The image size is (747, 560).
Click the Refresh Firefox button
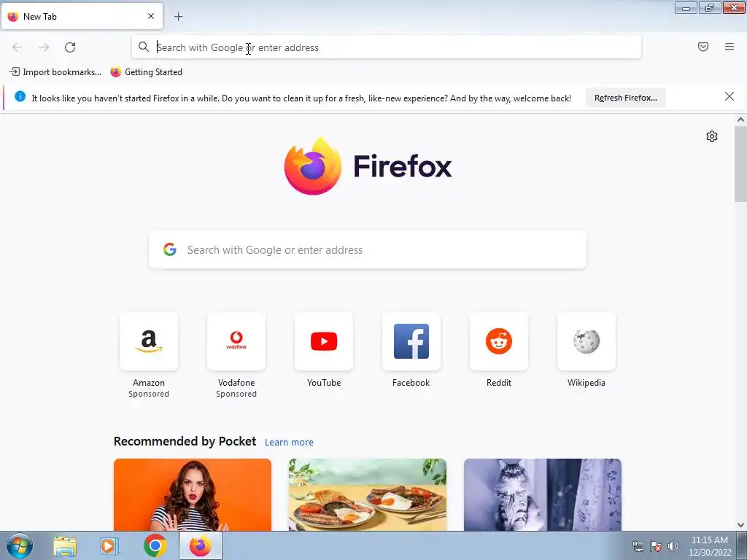[625, 98]
